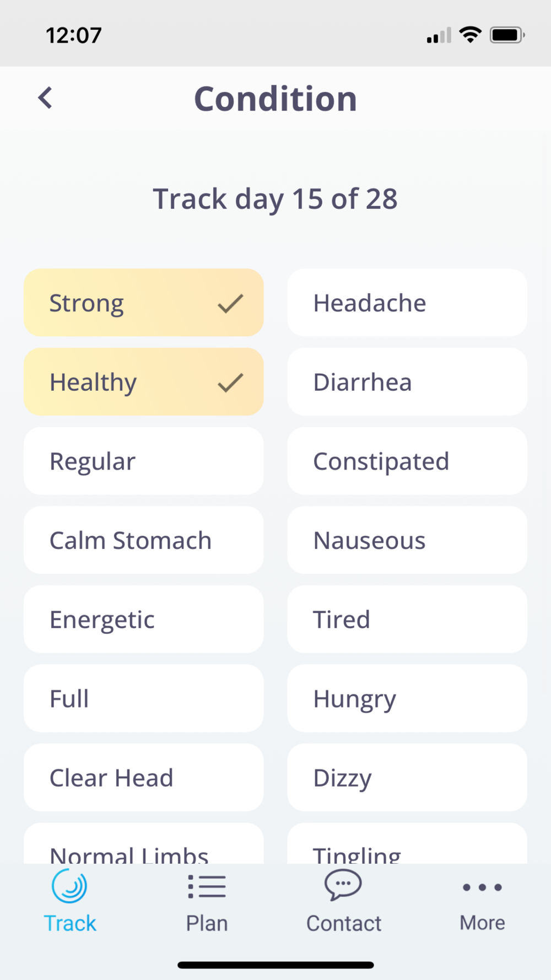Choose the Constipated option
The image size is (551, 980).
(x=407, y=461)
